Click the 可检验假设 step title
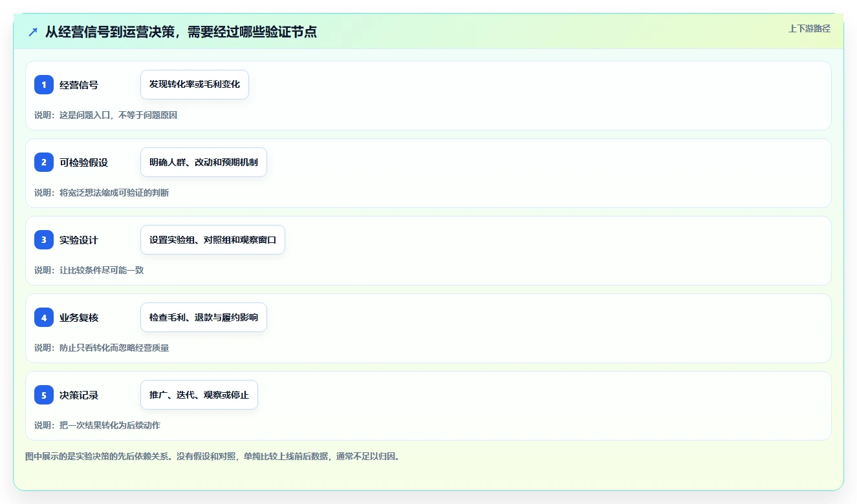The height and width of the screenshot is (504, 857). [84, 162]
